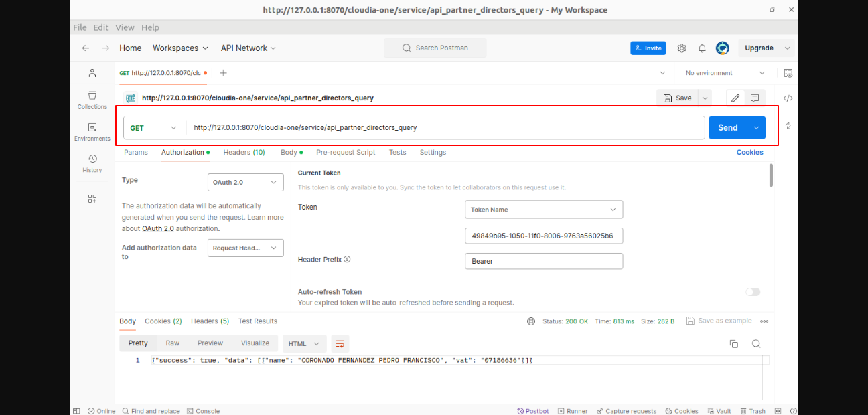Open the configure sidebar grid icon
This screenshot has width=868, height=415.
click(92, 199)
